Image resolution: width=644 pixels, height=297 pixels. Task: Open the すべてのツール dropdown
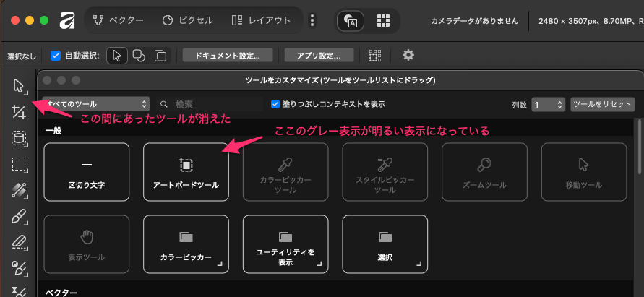point(95,104)
